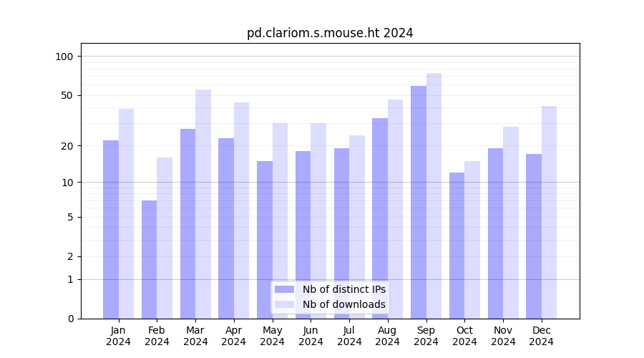Click the Dec 2024 downloads bar
Screen dimensions: 644x358
coord(549,212)
